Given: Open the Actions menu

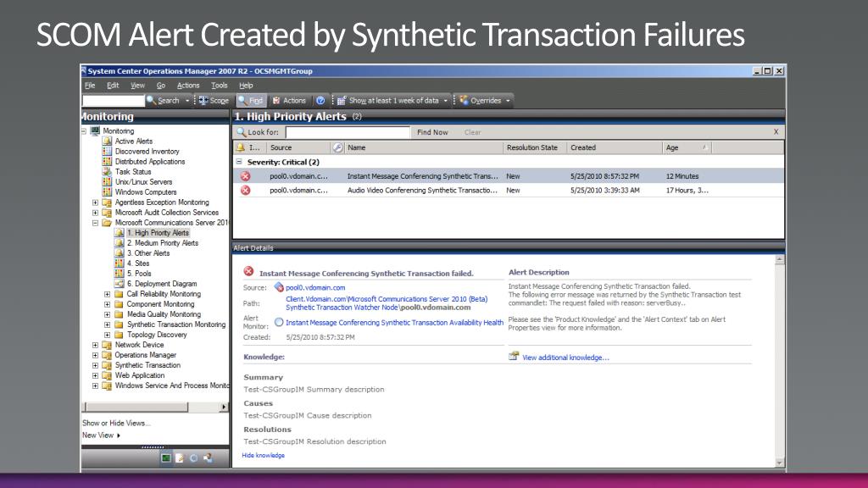Looking at the screenshot, I should point(188,86).
